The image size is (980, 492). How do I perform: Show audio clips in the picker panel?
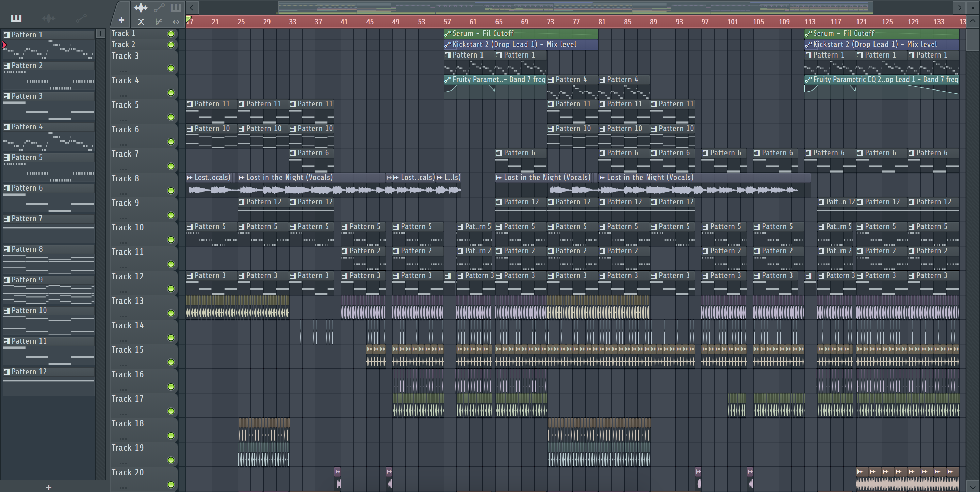tap(48, 18)
